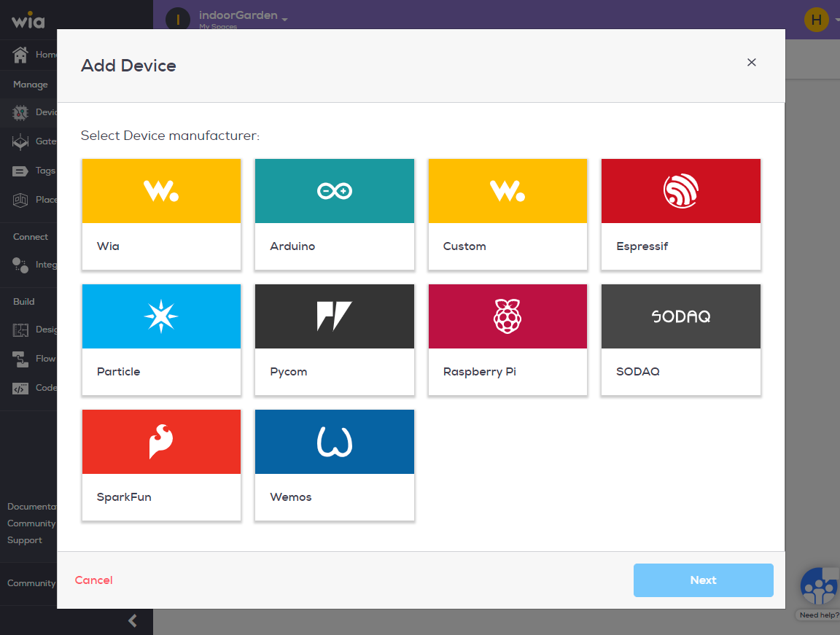Open the first Community link under Documentation

tap(31, 523)
